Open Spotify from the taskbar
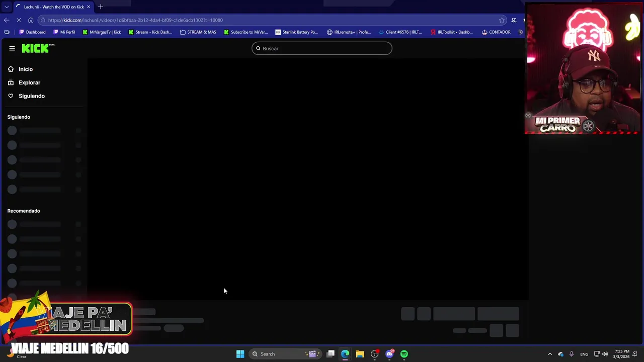Image resolution: width=644 pixels, height=362 pixels. click(404, 354)
